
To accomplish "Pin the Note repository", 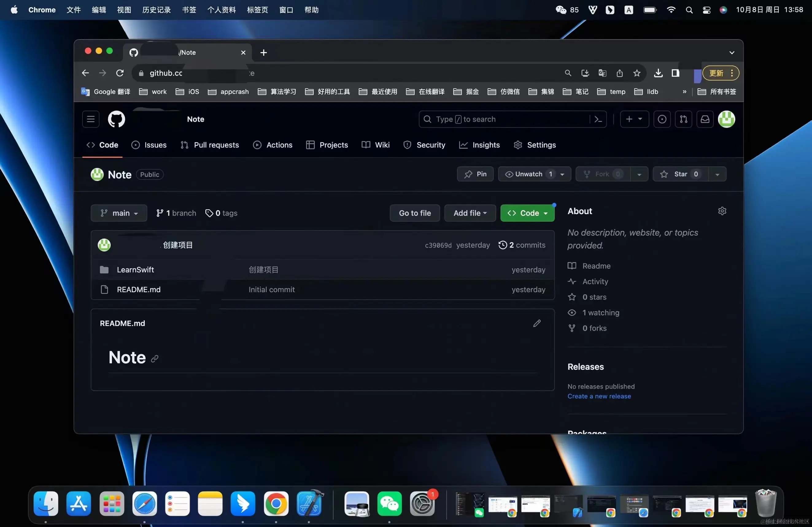I will coord(475,174).
